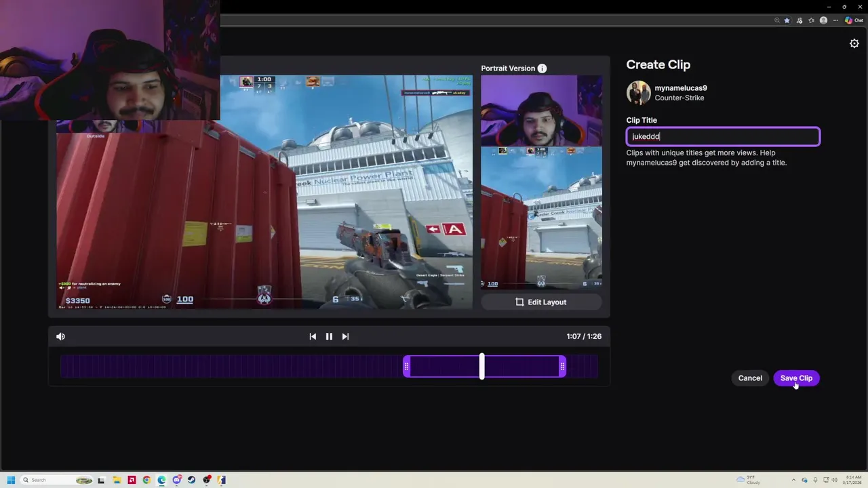Open OBS Studio from the taskbar
The image size is (868, 488).
coord(207,480)
